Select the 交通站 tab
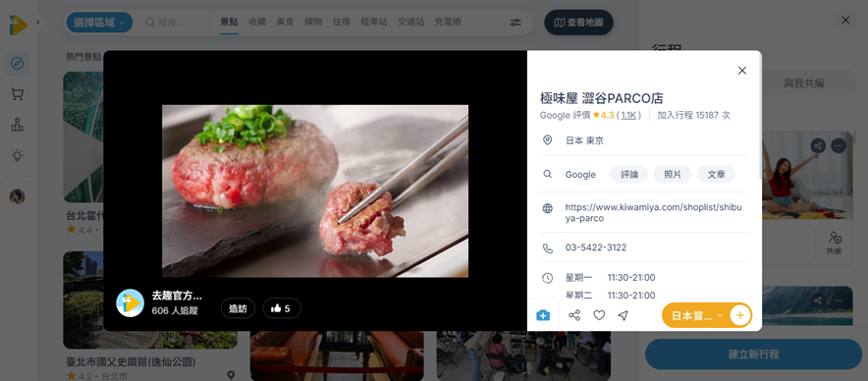The width and height of the screenshot is (868, 381). [x=410, y=23]
